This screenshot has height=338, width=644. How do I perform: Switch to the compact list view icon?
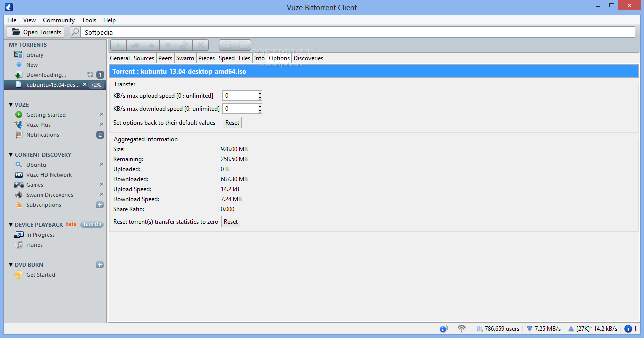[227, 45]
